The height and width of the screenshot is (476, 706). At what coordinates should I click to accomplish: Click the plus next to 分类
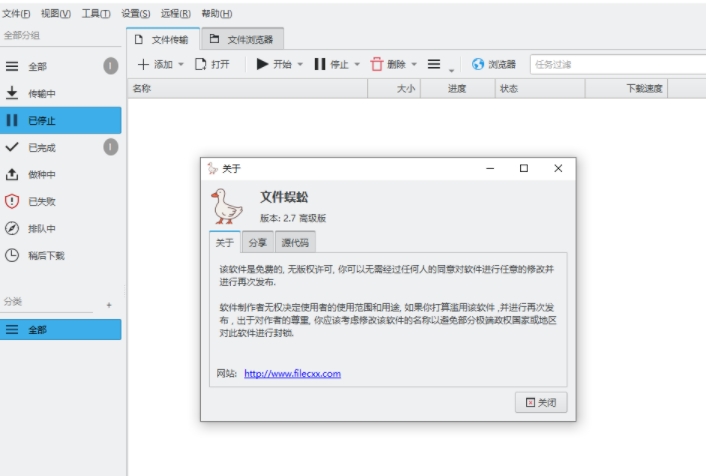109,304
